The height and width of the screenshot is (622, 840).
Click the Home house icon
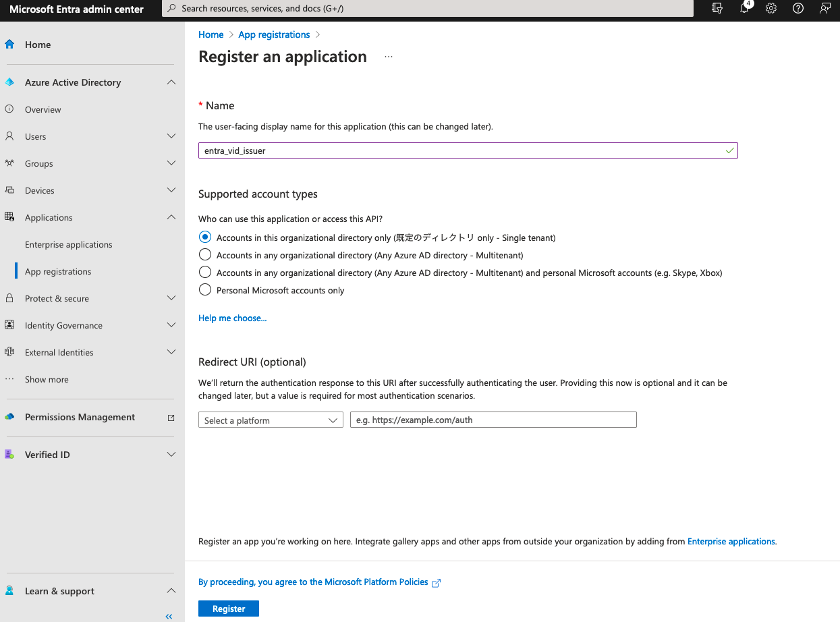[9, 45]
